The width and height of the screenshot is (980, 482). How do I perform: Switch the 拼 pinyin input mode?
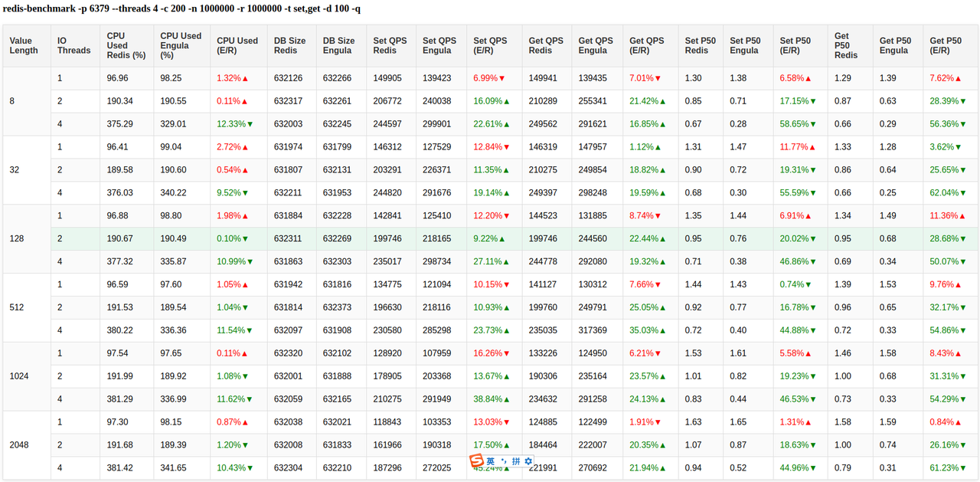tap(516, 461)
